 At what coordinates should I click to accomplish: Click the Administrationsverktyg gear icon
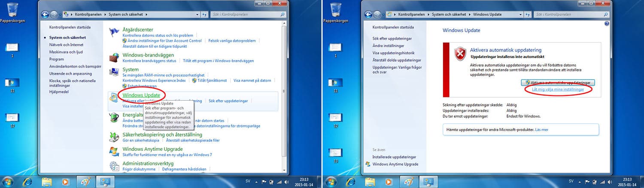114,166
